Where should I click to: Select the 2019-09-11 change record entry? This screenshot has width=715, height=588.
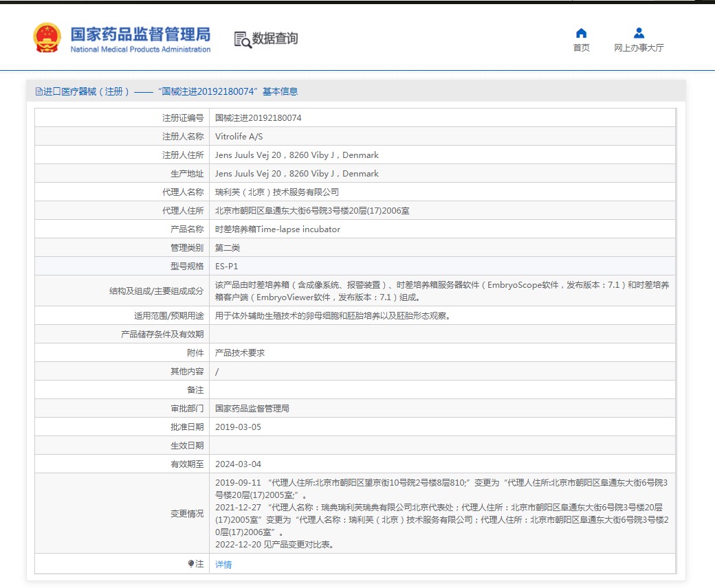coord(441,488)
